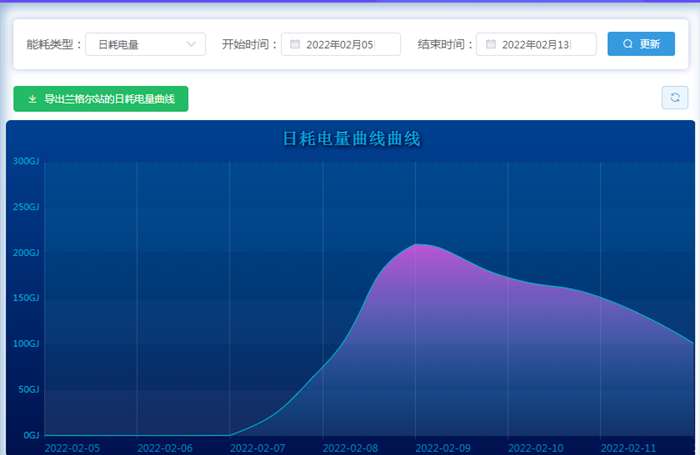Click x-axis date label 2022-02-05
700x455 pixels.
click(x=72, y=448)
